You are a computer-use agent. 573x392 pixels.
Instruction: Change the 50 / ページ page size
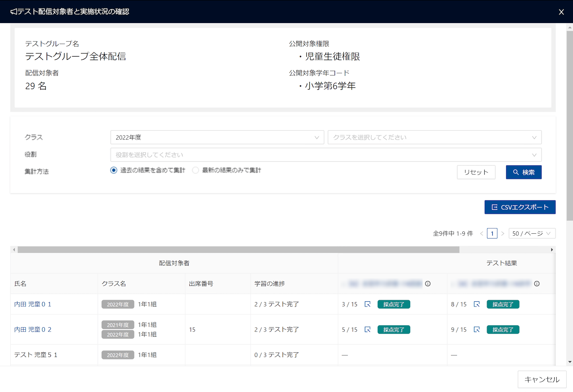[x=532, y=233]
